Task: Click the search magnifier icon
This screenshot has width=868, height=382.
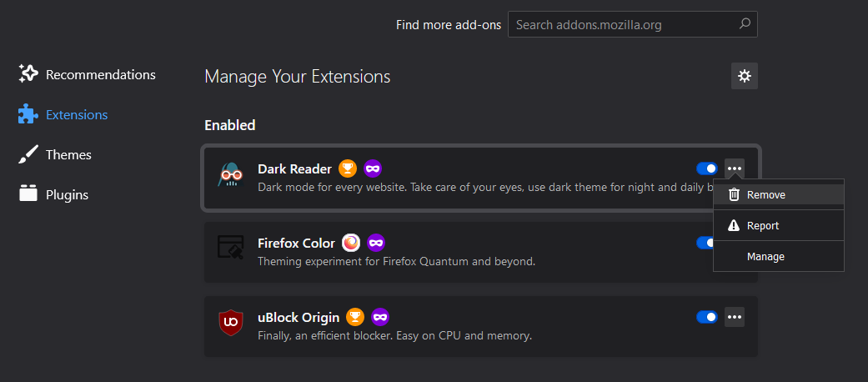Action: (x=745, y=24)
